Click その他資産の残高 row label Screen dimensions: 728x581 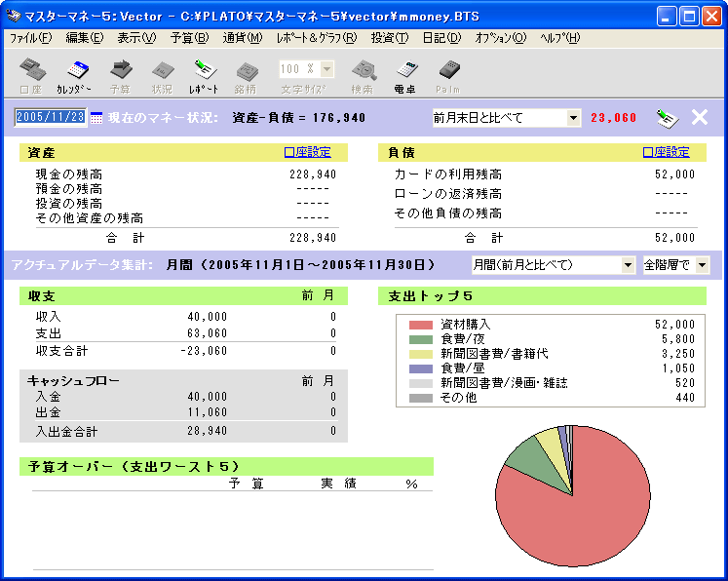[x=90, y=218]
